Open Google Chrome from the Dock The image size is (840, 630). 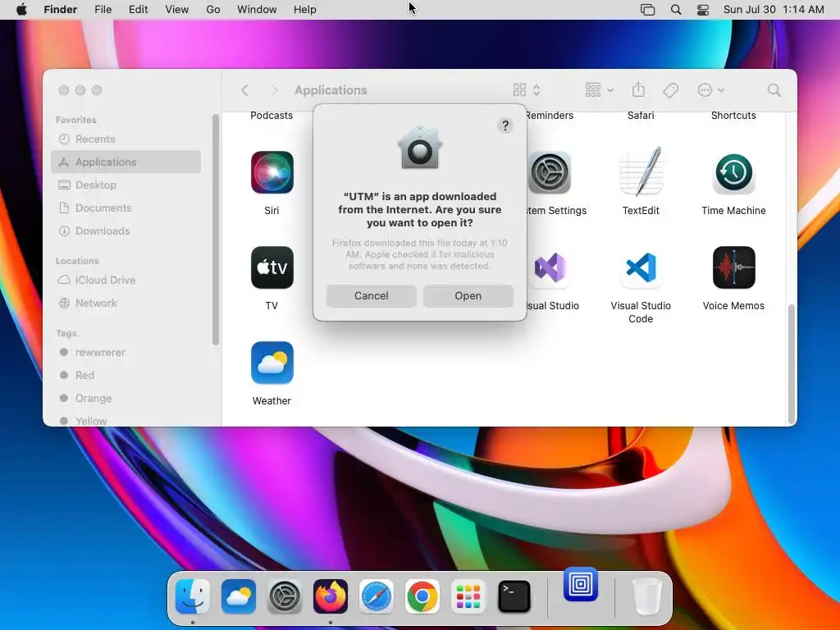click(422, 596)
